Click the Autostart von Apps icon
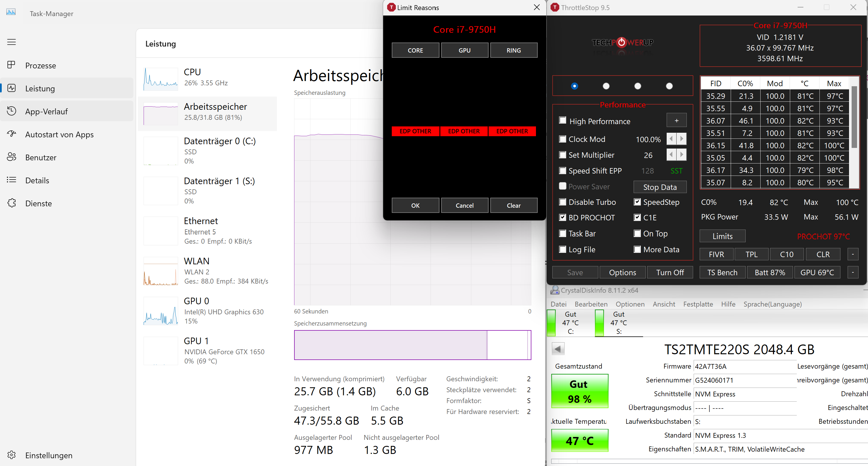Viewport: 868px width, 466px height. (11, 134)
